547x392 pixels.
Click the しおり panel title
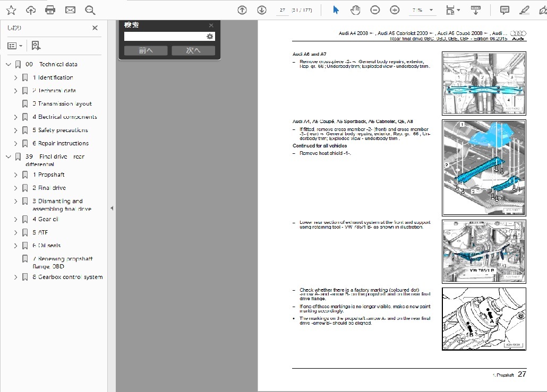coord(14,28)
